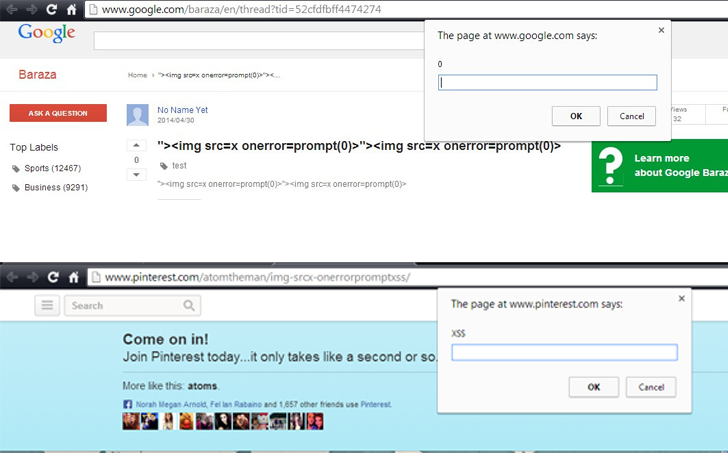Open the Pinterest hamburger menu

[x=47, y=305]
